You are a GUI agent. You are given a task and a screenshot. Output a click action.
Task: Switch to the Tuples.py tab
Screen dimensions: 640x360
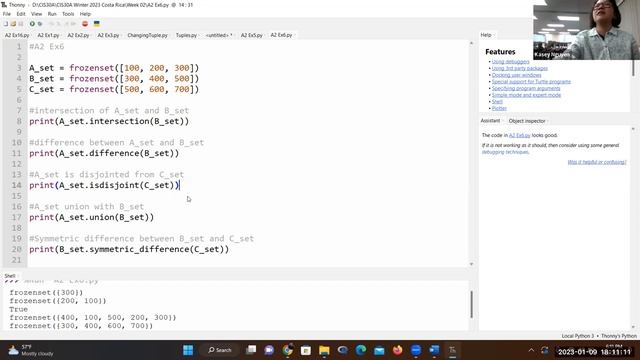[186, 35]
